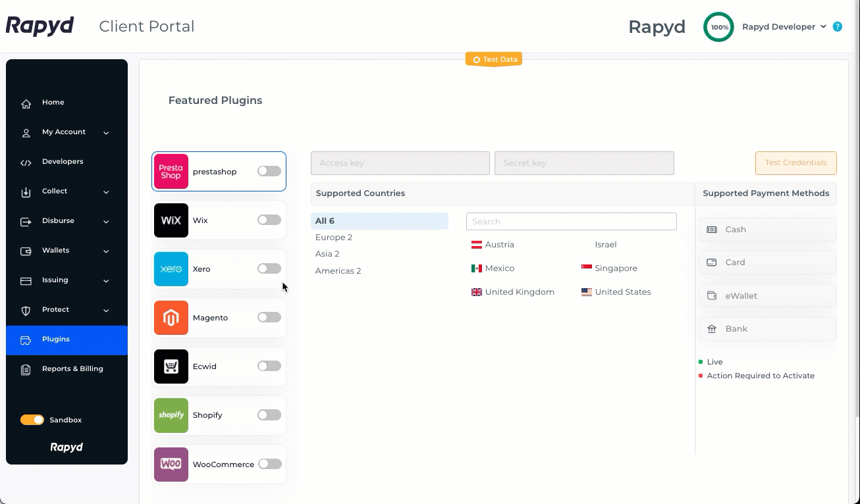Click the Access key input field
Image resolution: width=860 pixels, height=504 pixels.
(400, 163)
